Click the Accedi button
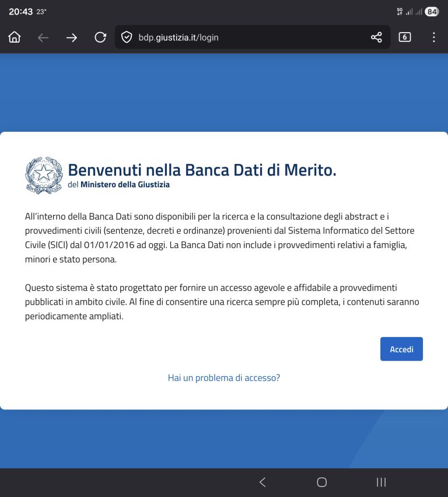448x497 pixels. click(401, 349)
